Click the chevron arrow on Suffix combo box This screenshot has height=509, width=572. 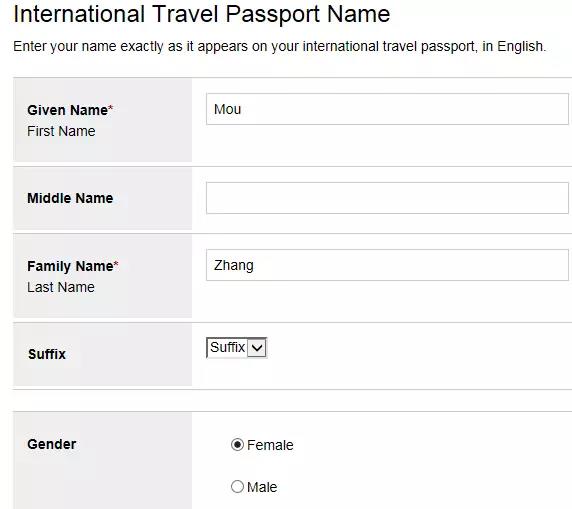coord(257,348)
